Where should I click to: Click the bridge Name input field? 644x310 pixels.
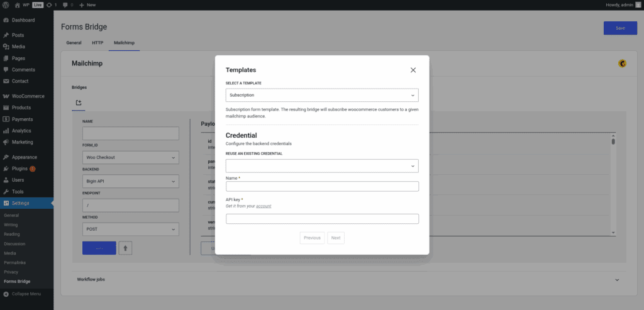(131, 133)
